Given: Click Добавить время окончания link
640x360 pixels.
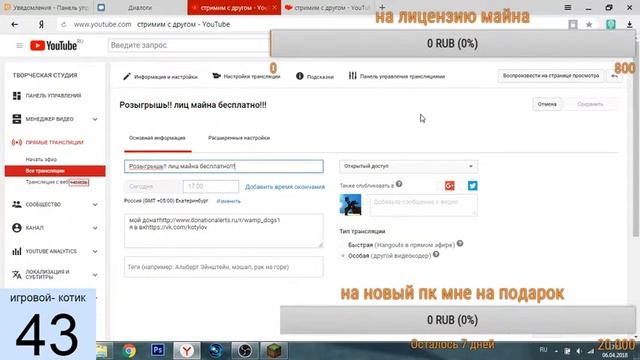Looking at the screenshot, I should click(x=285, y=187).
